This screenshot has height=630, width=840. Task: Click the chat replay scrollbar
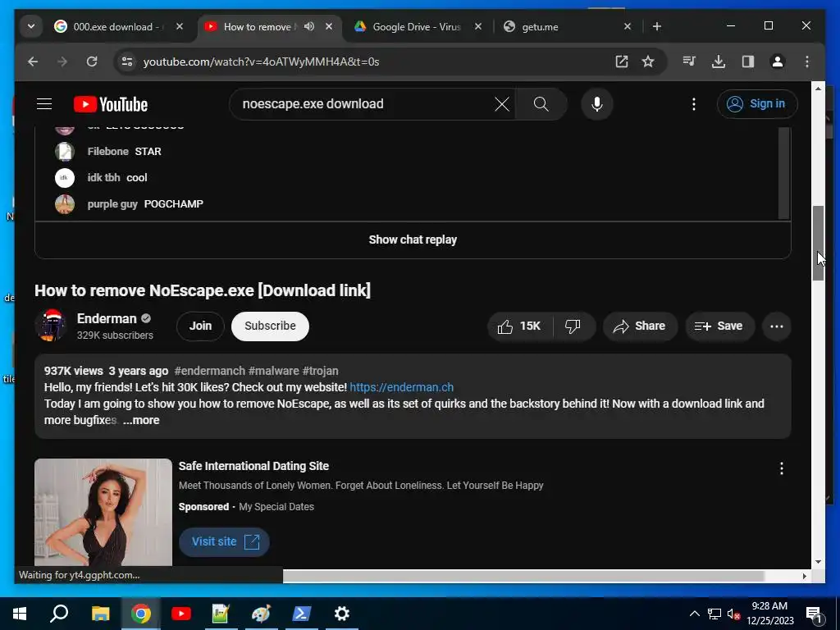pos(784,172)
